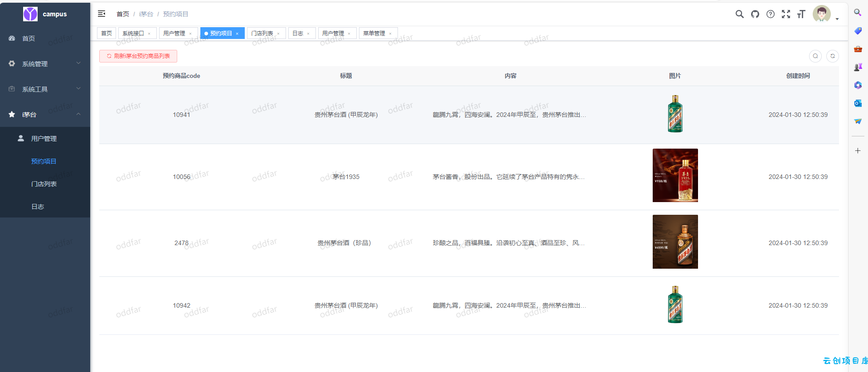This screenshot has width=868, height=372.
Task: Click the 预约商品code column header
Action: coord(181,76)
